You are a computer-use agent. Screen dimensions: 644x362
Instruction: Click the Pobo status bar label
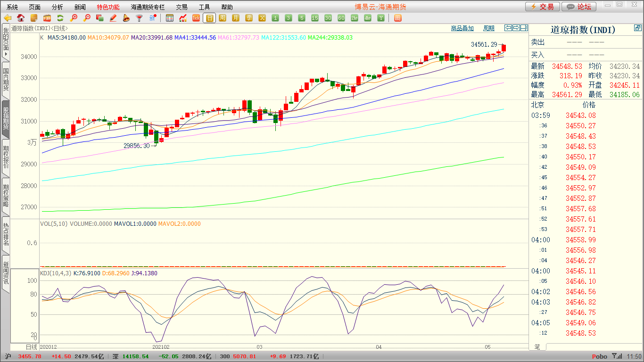[599, 357]
